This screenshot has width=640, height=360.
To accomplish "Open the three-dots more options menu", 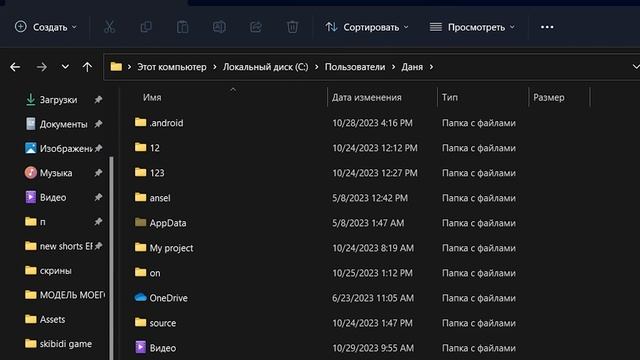I will click(547, 27).
